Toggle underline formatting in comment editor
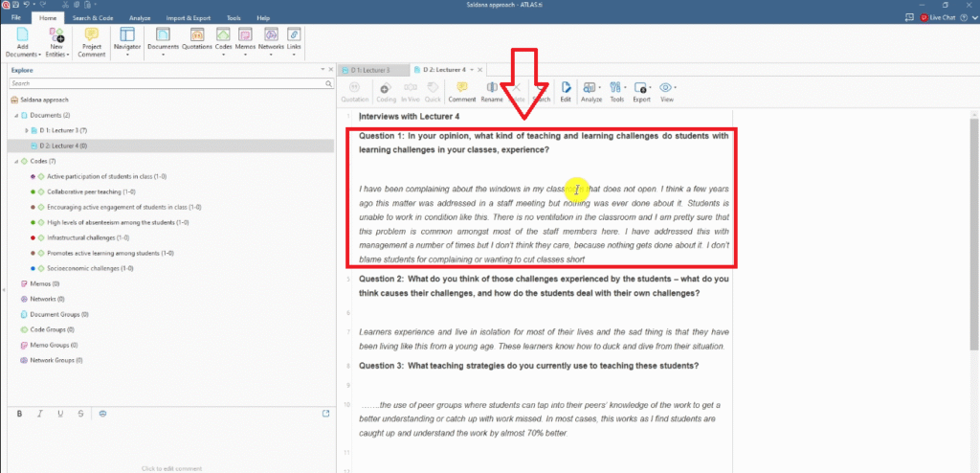The height and width of the screenshot is (473, 980). (59, 413)
